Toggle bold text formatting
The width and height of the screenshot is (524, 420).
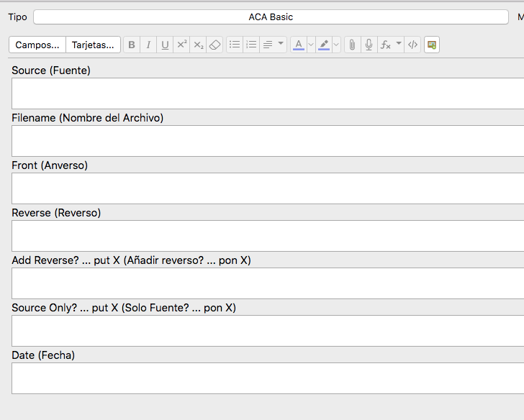pyautogui.click(x=132, y=45)
